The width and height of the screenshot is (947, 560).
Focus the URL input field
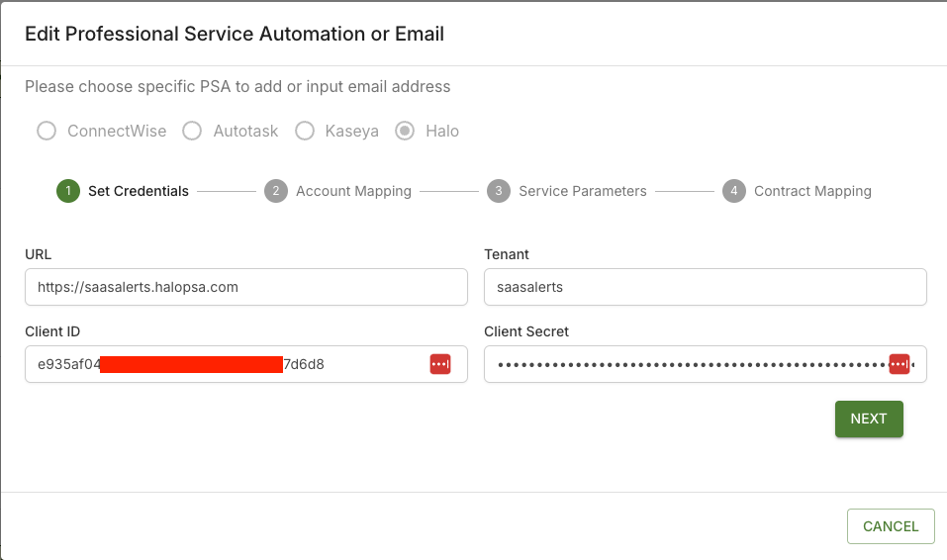coord(245,287)
